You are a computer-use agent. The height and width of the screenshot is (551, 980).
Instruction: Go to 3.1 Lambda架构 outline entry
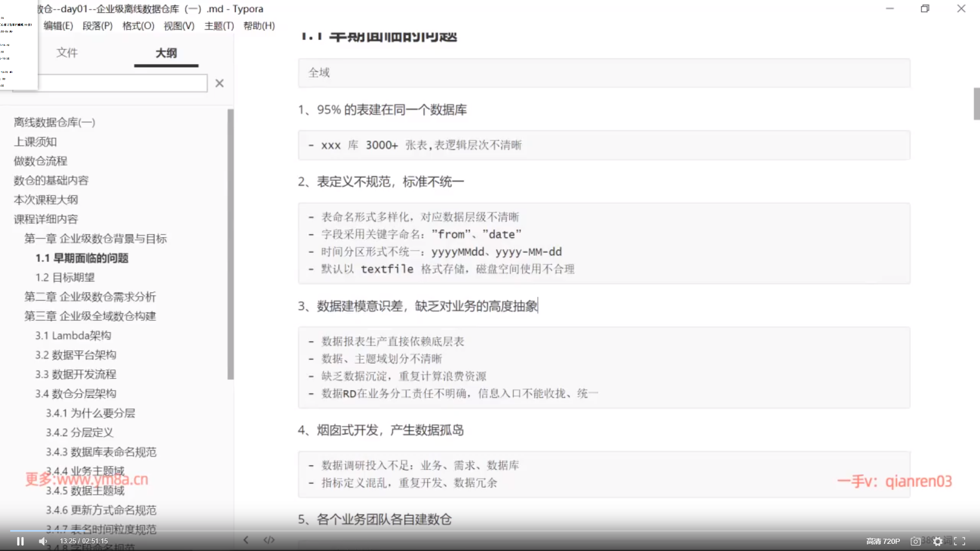73,335
